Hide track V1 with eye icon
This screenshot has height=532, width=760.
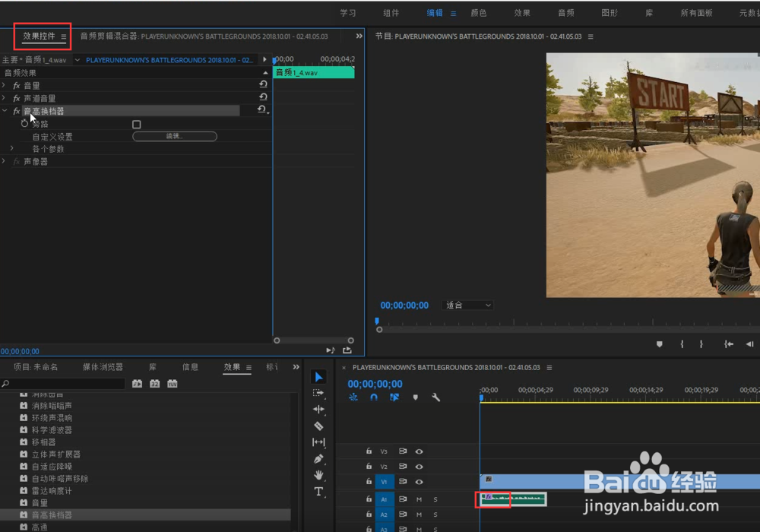pyautogui.click(x=420, y=482)
